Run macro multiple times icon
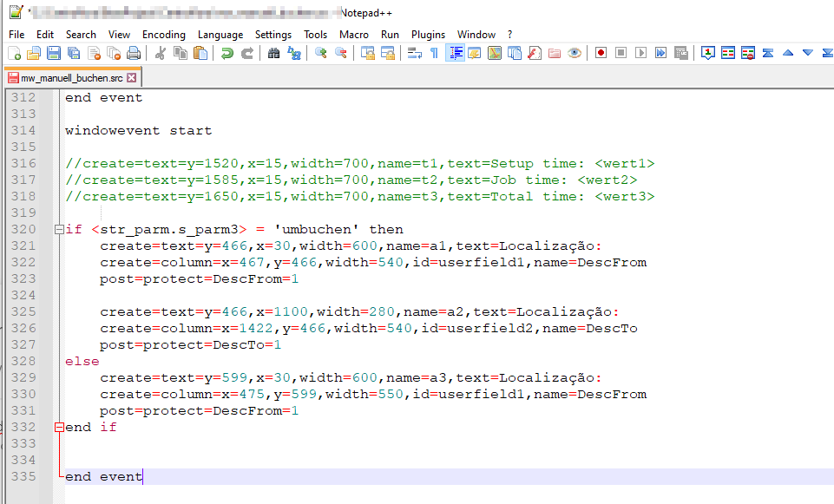Viewport: 834px width, 504px height. click(x=660, y=53)
